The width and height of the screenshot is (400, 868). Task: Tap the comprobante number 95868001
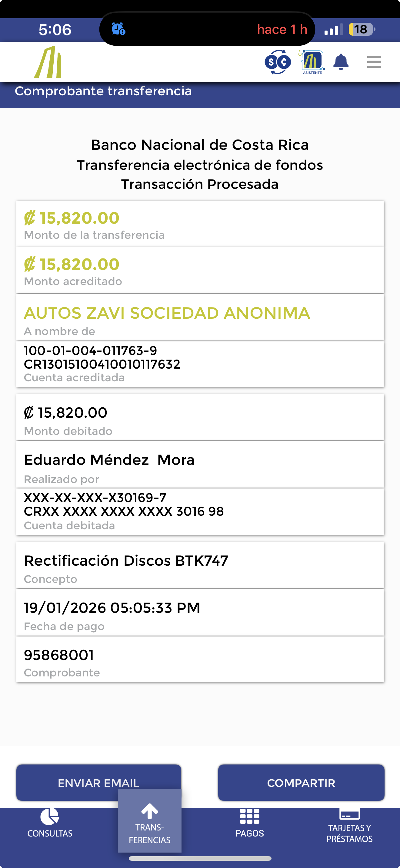(59, 655)
